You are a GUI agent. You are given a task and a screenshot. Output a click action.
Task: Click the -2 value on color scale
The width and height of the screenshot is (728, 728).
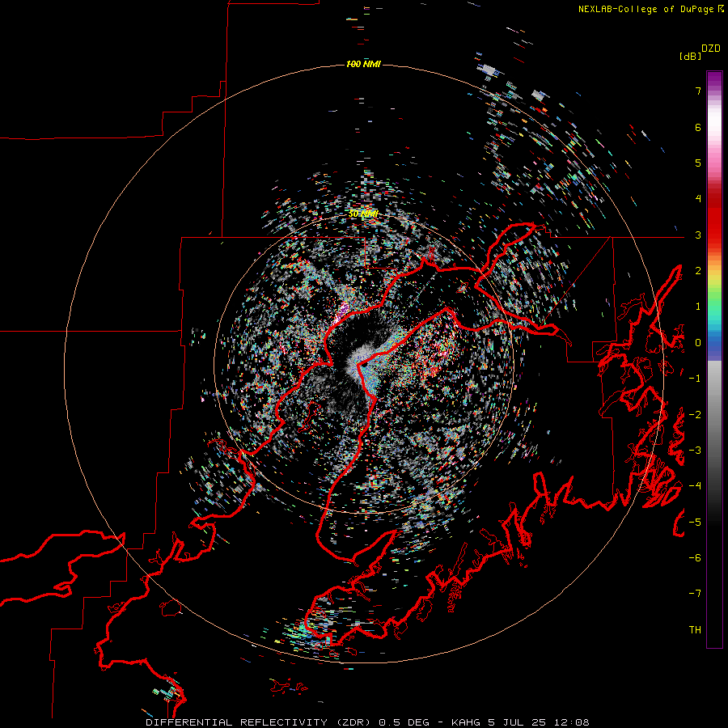[x=695, y=415]
